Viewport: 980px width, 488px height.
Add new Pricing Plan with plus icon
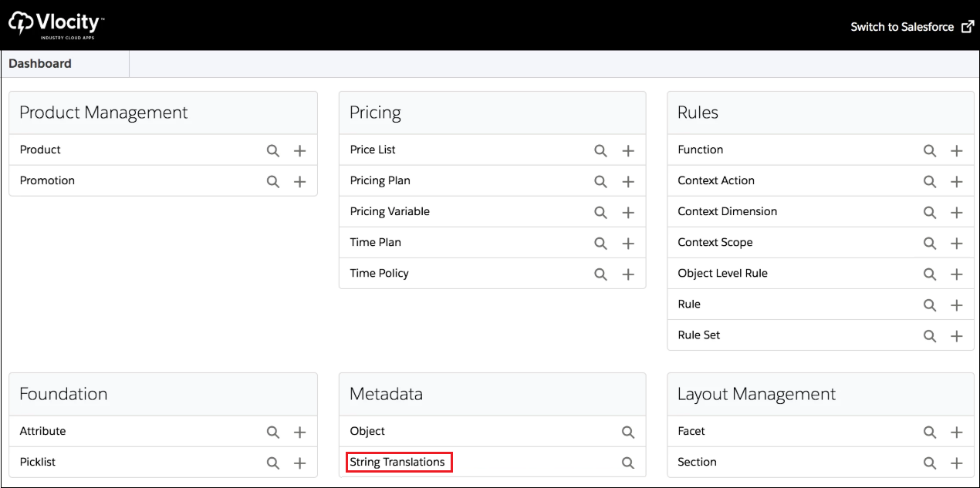click(x=628, y=181)
